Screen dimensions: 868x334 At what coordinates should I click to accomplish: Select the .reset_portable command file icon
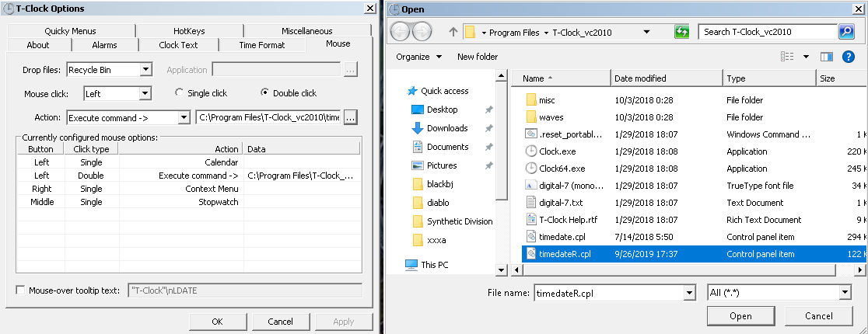531,134
